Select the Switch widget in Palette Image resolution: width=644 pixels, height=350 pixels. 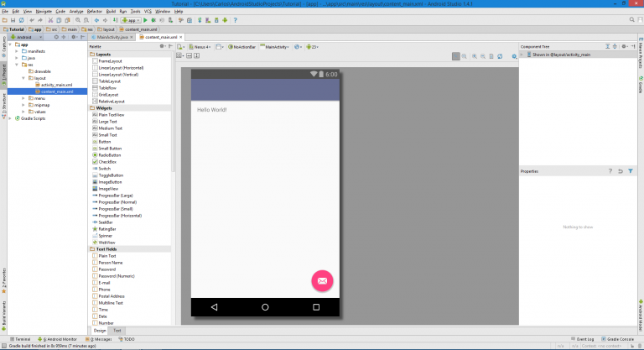click(x=104, y=169)
